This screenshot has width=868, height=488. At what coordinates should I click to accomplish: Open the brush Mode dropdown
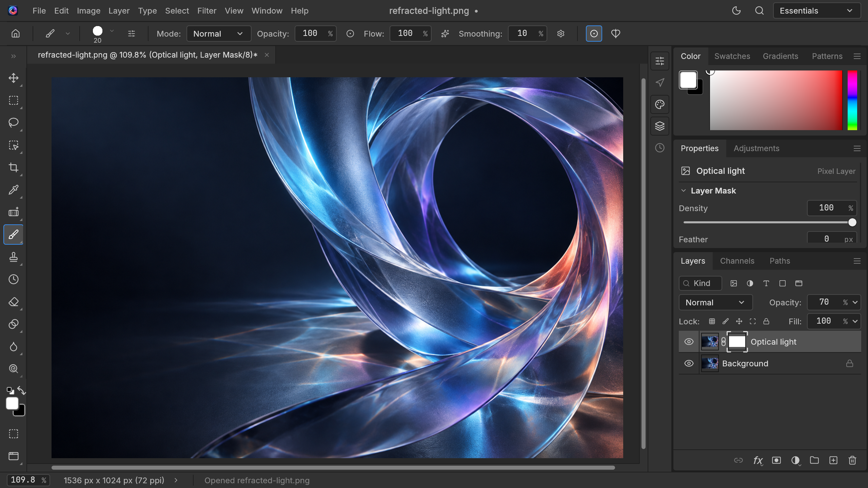219,34
